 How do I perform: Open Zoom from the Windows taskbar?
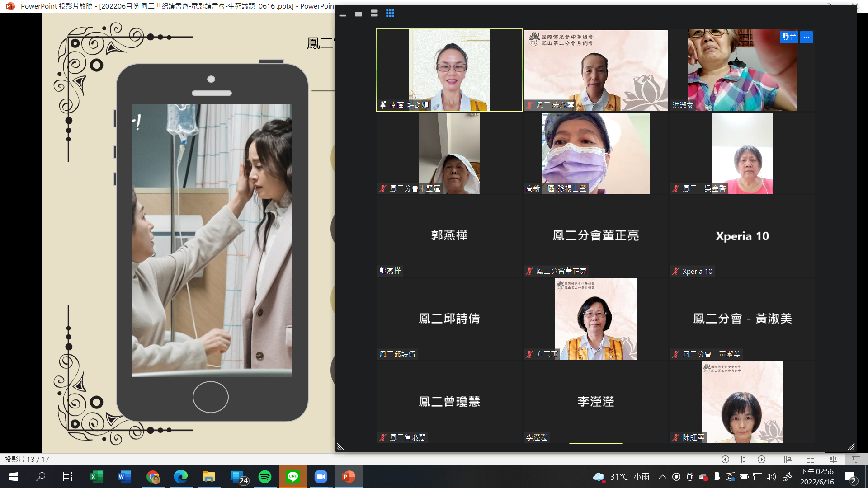click(321, 477)
